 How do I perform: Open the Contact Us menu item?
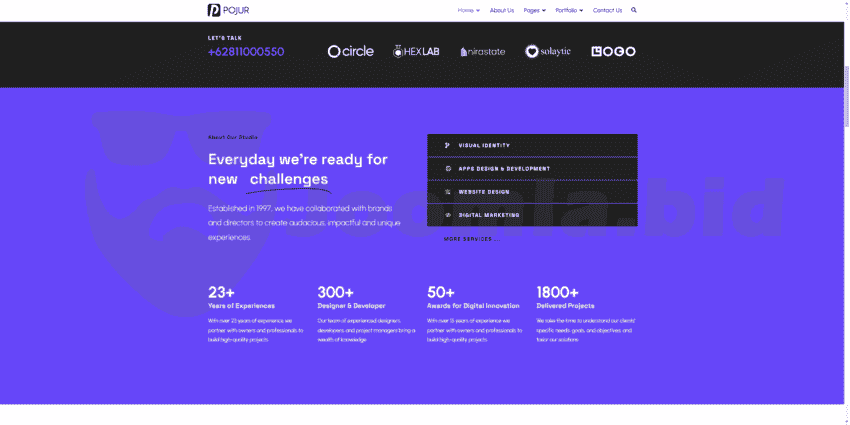click(607, 10)
